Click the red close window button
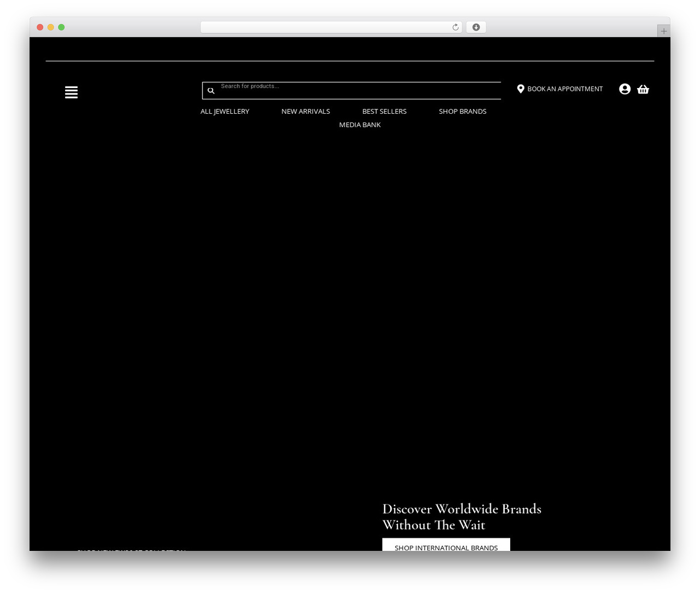The image size is (700, 593). [x=40, y=27]
